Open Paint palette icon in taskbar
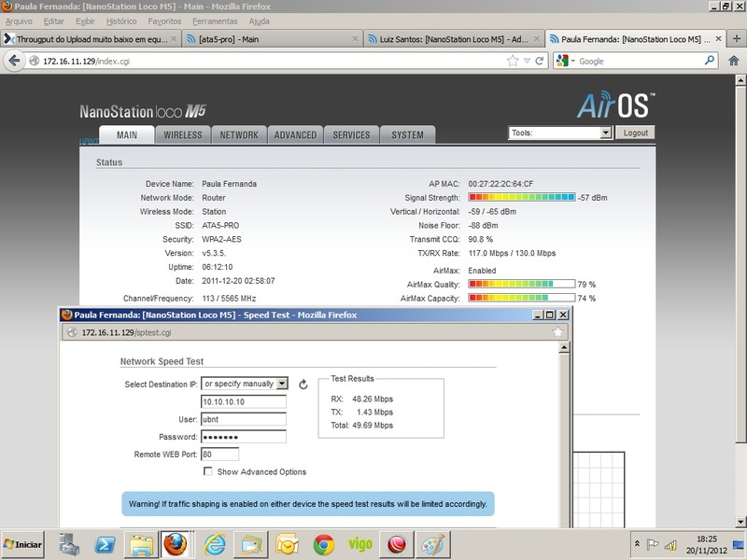 pos(433,544)
